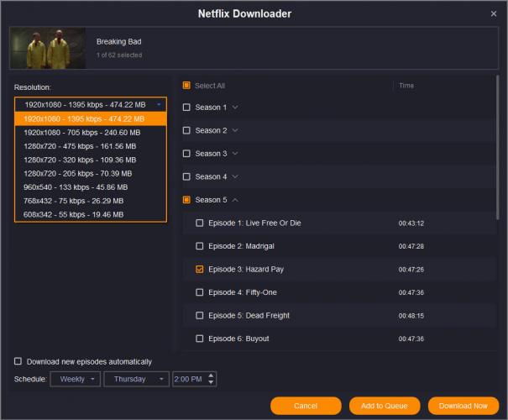Check Episode 1: Live Free Or Die

pyautogui.click(x=200, y=223)
